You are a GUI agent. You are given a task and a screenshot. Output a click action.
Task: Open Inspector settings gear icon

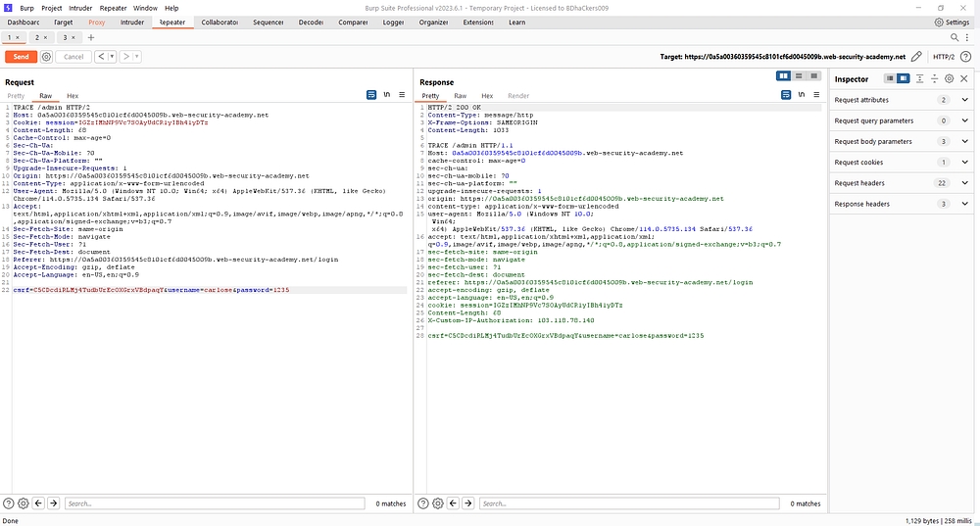click(x=949, y=78)
